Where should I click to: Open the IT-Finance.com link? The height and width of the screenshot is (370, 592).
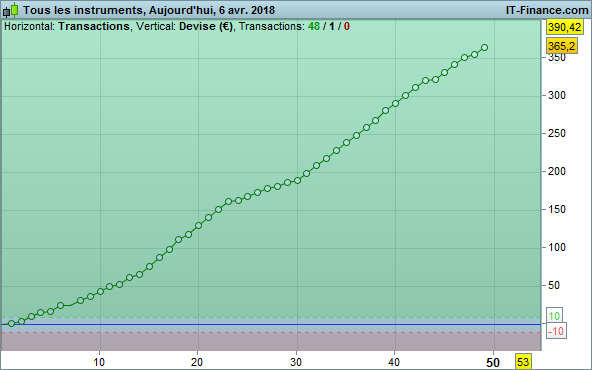click(x=547, y=10)
